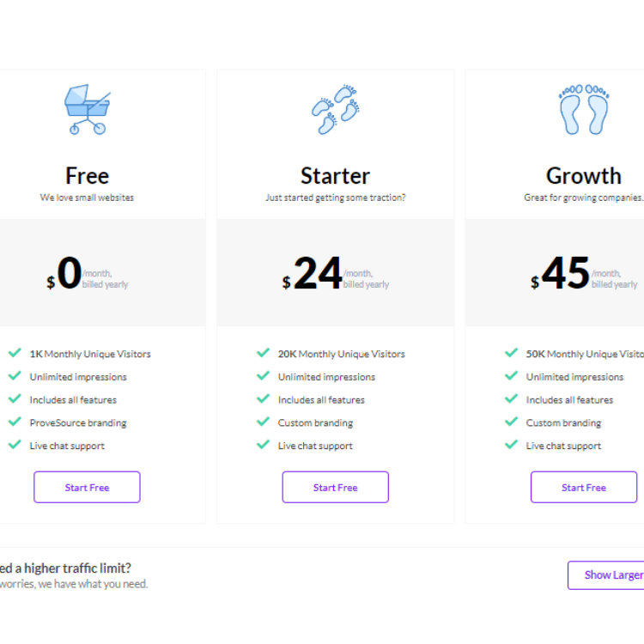Viewport: 644px width, 644px height.
Task: Click the large footprints Growth icon
Action: click(x=583, y=109)
